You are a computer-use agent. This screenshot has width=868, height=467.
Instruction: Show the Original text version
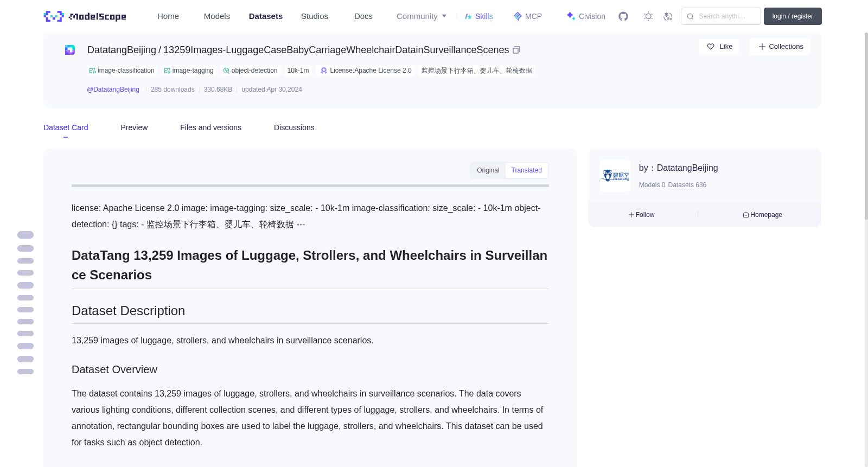point(488,170)
